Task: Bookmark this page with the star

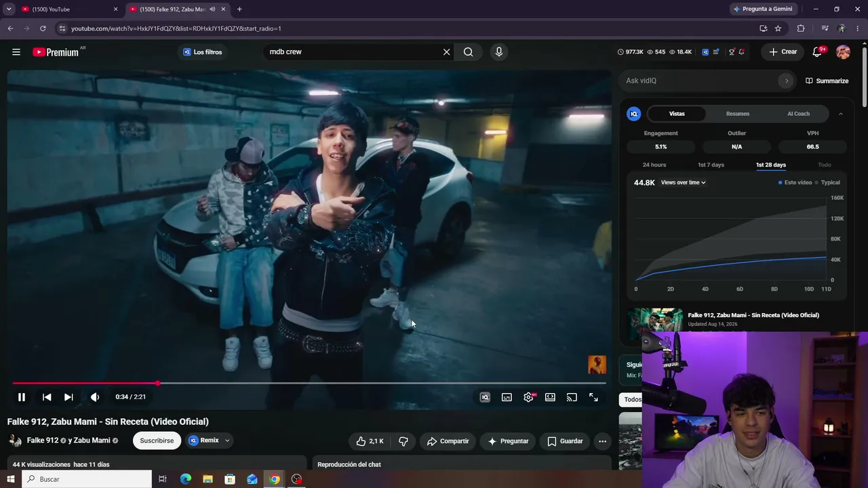Action: [778, 28]
